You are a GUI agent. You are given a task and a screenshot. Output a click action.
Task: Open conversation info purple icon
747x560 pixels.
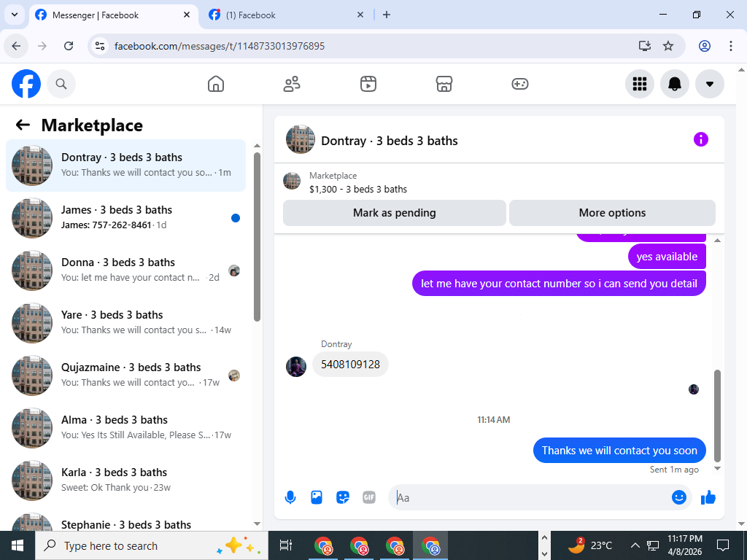pos(701,139)
